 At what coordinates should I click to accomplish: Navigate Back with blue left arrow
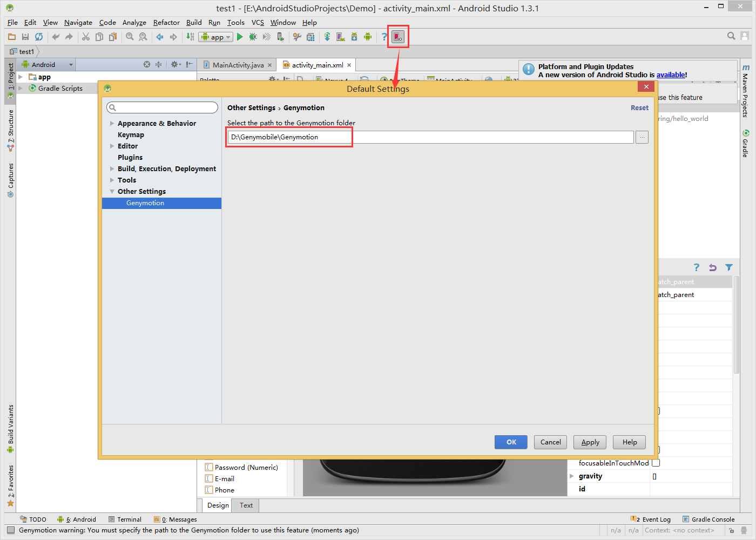coord(160,37)
